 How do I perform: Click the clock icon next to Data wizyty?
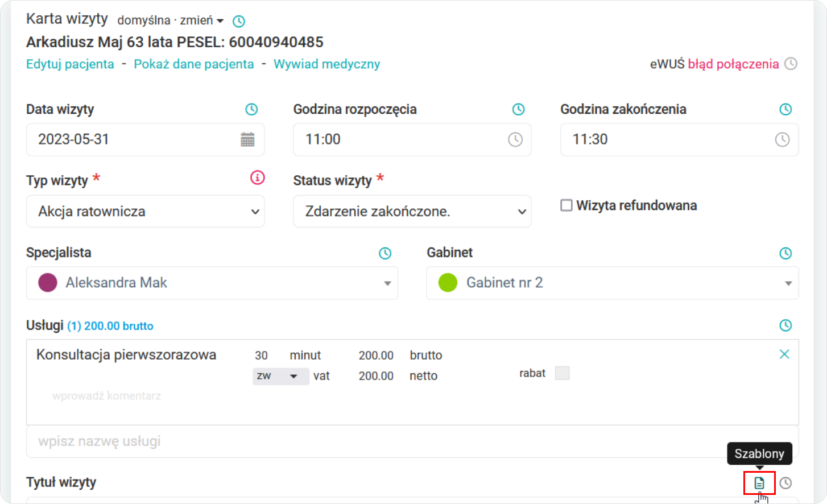(x=250, y=109)
